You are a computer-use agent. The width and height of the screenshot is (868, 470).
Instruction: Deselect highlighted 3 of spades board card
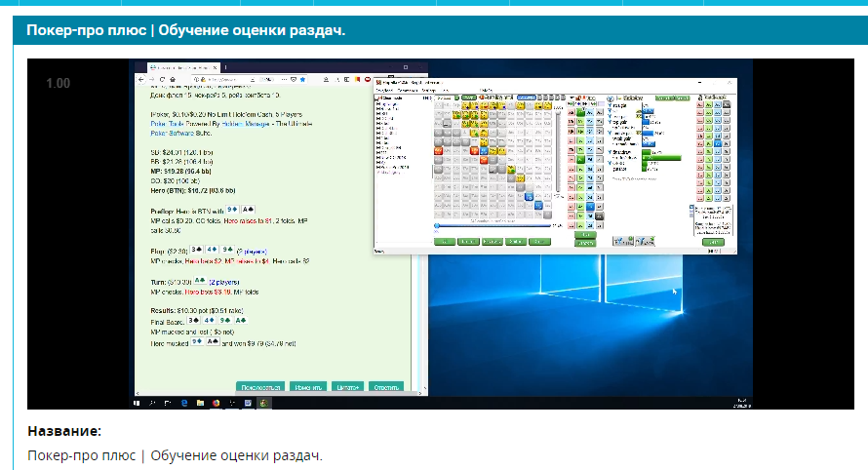point(600,215)
